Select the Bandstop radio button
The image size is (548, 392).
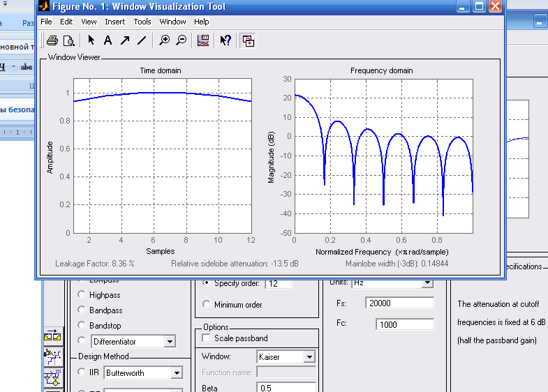pyautogui.click(x=82, y=326)
